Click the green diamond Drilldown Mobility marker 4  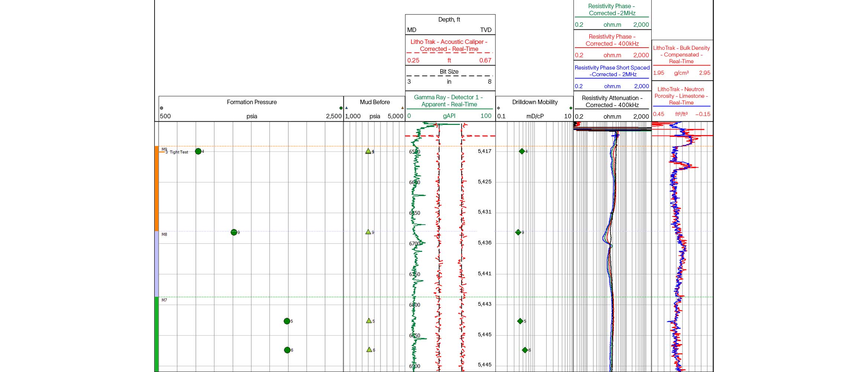[522, 151]
